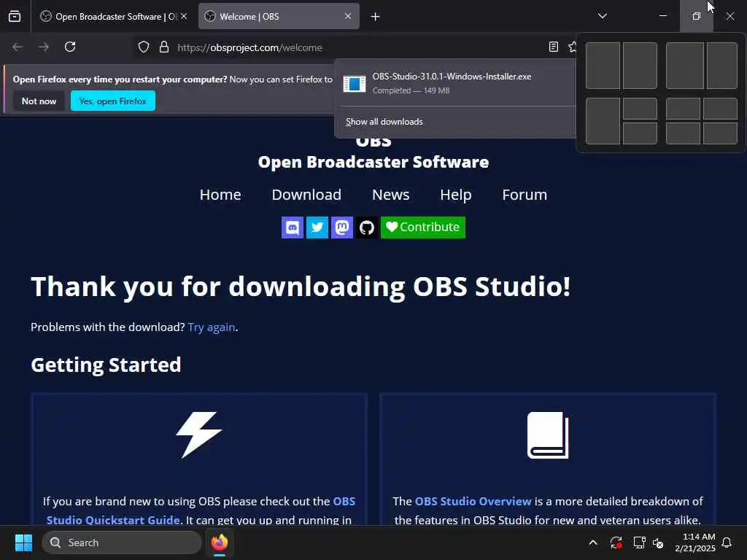Screen dimensions: 747x560
Task: Close the Welcome | OBS tab
Action: (x=348, y=16)
